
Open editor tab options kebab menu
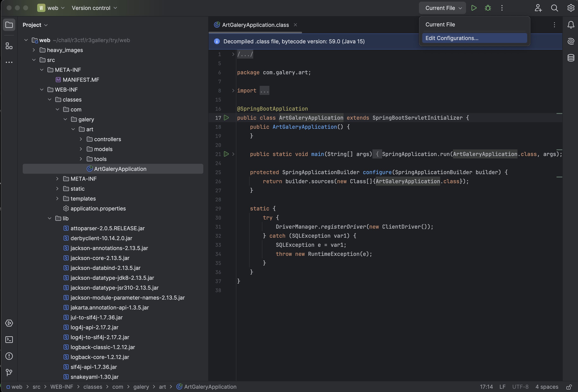coord(554,25)
